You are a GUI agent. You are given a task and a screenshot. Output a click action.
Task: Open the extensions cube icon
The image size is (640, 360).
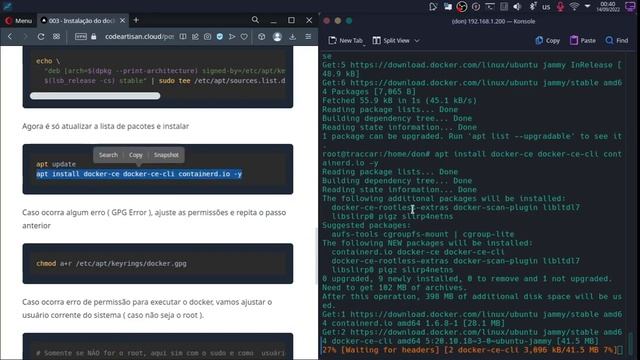(x=262, y=37)
